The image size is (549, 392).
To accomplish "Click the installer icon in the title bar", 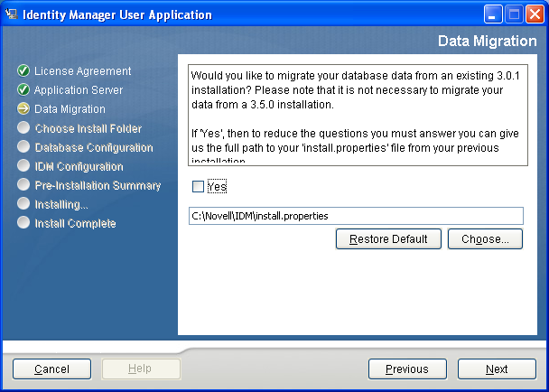I will 12,14.
